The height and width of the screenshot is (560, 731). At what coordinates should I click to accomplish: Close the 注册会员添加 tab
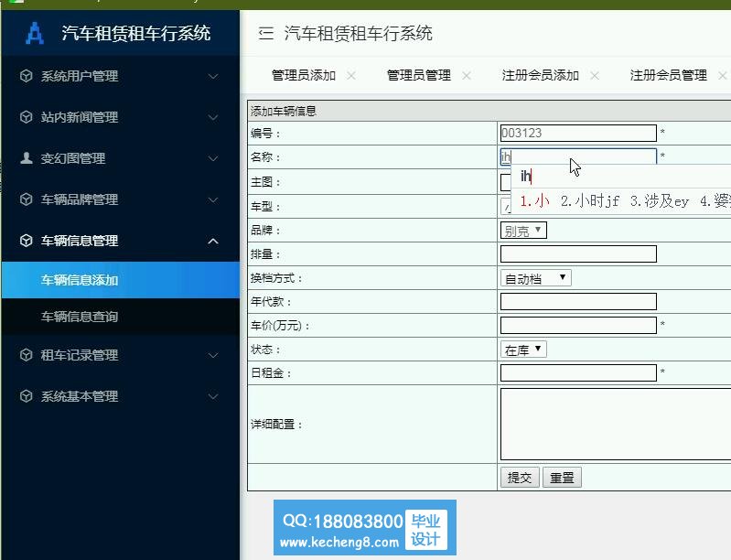[595, 76]
